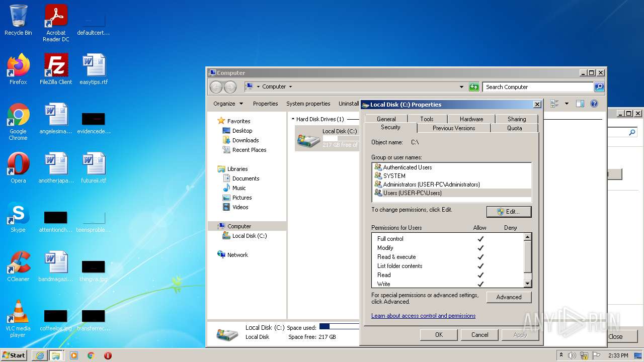This screenshot has width=644, height=362.
Task: Open Chrome from the taskbar
Action: coord(91,355)
